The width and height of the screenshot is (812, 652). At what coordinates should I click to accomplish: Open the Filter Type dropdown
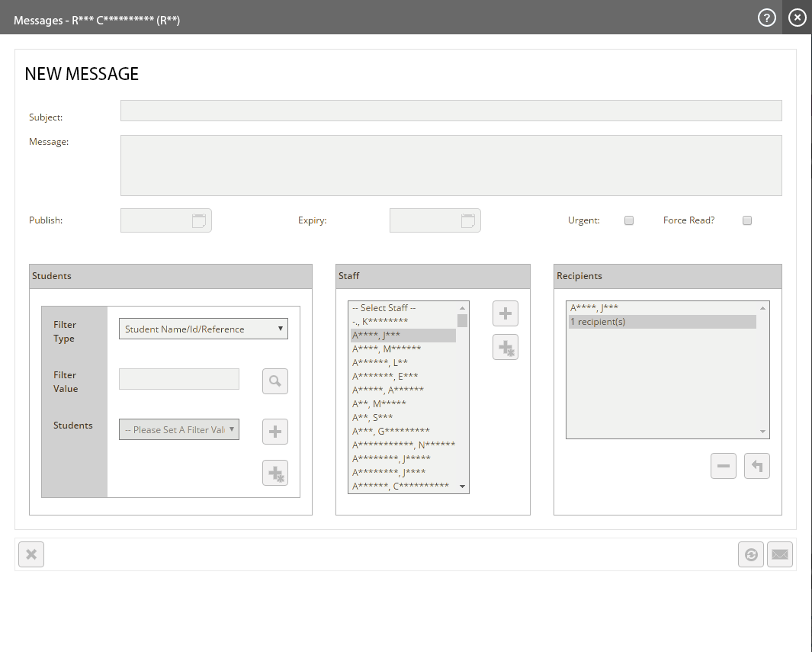(x=203, y=329)
